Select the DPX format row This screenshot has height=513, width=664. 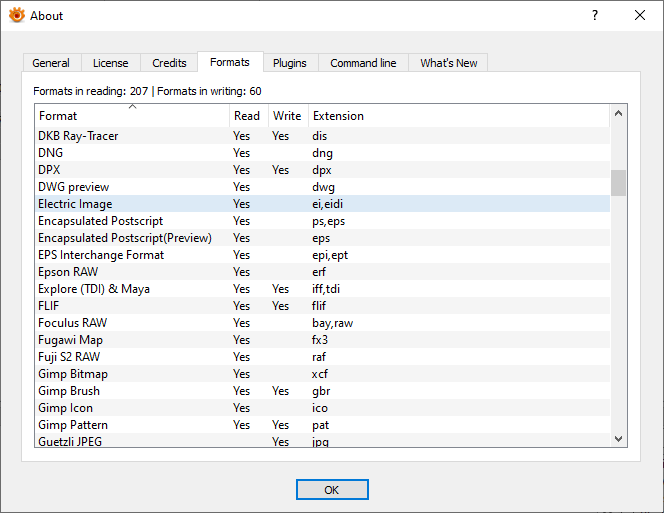[323, 169]
